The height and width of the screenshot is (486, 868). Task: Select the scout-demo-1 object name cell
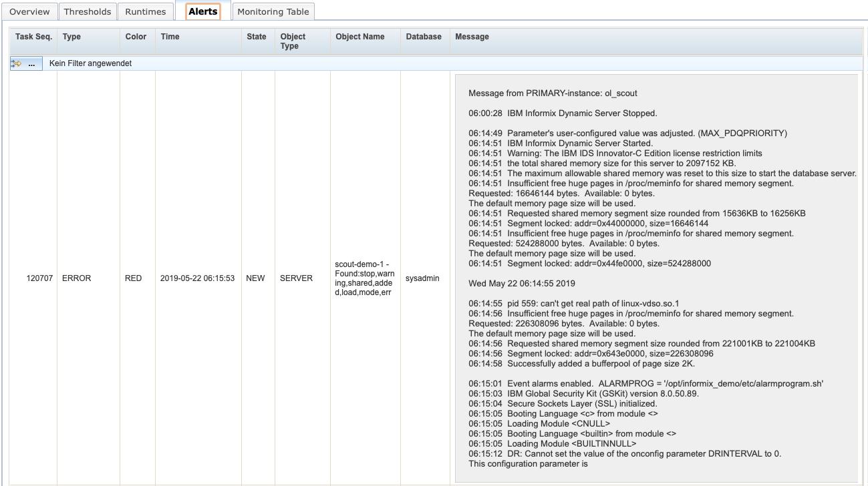[365, 278]
